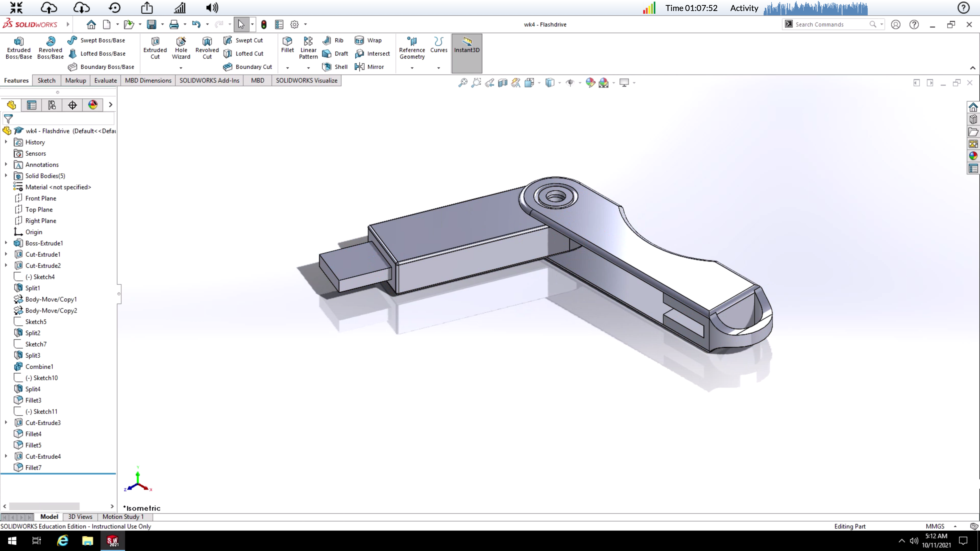
Task: Expand the Solid Bodies(5) folder
Action: click(6, 176)
